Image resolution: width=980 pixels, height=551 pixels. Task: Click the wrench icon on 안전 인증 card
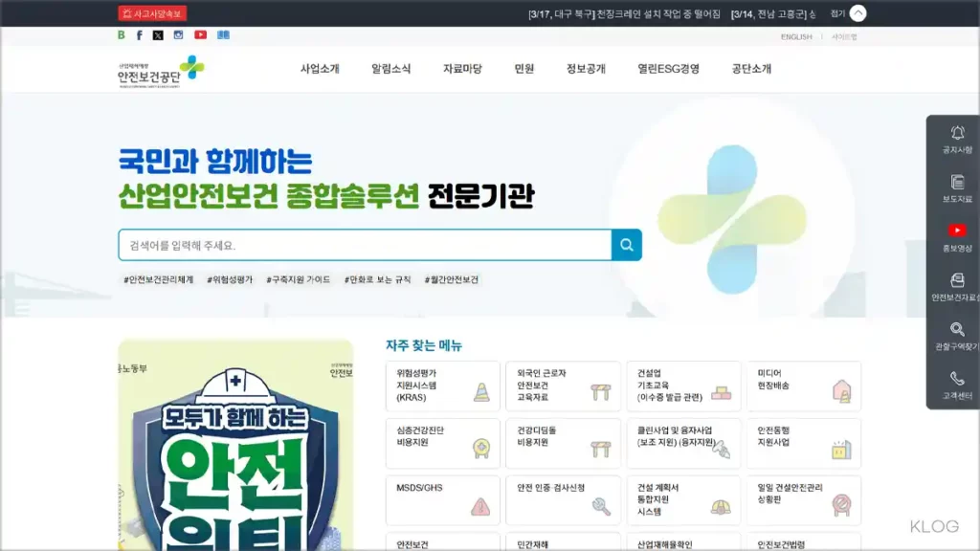(601, 506)
